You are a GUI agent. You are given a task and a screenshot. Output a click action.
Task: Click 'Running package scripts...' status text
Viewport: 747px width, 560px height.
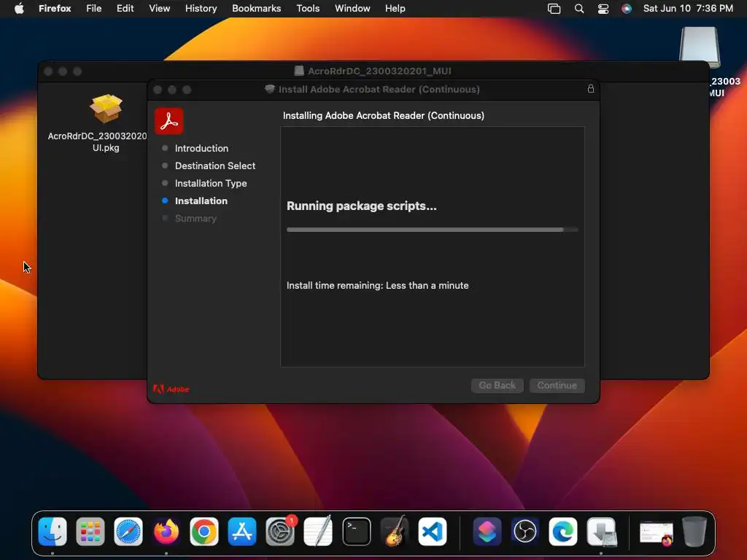362,206
